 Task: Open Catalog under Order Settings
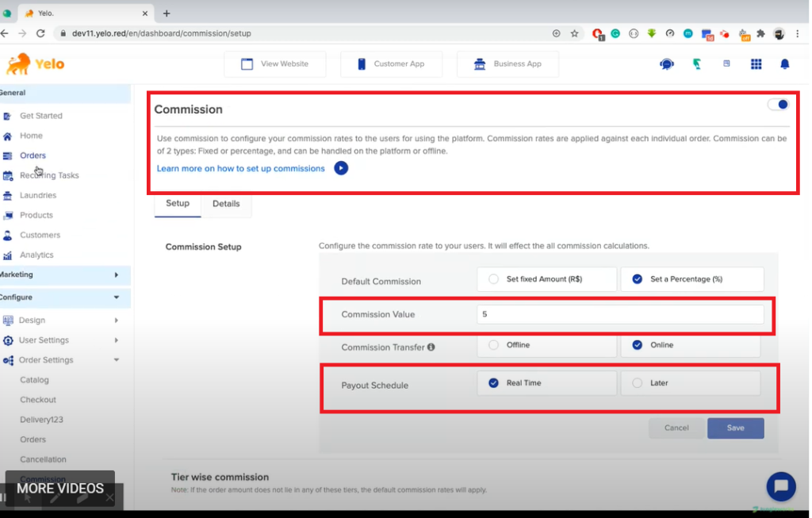[34, 380]
